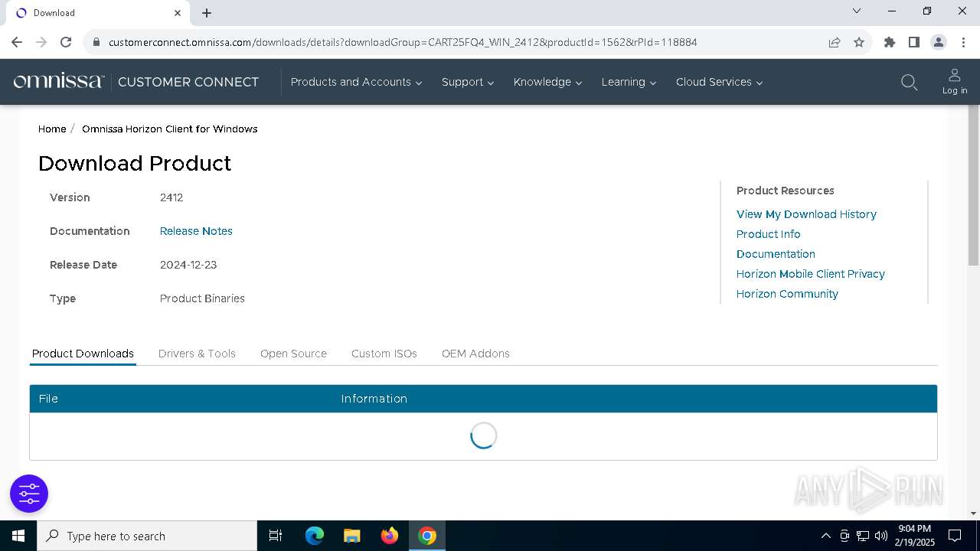Open the Chrome extensions puzzle icon
This screenshot has height=551, width=980.
click(890, 42)
